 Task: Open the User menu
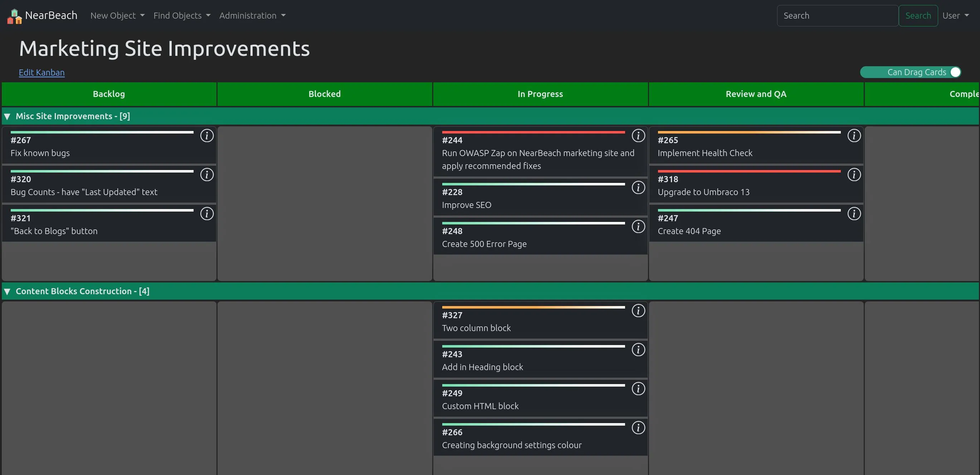coord(955,16)
